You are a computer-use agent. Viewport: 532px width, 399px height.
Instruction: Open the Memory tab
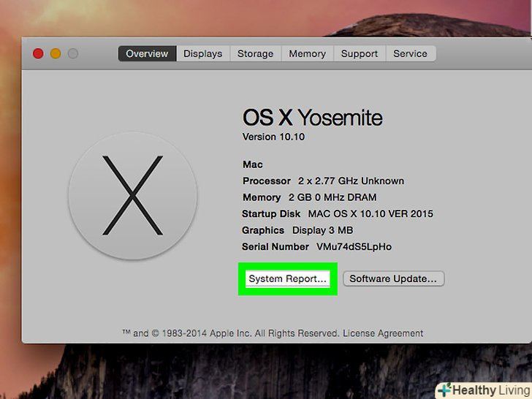click(x=308, y=53)
